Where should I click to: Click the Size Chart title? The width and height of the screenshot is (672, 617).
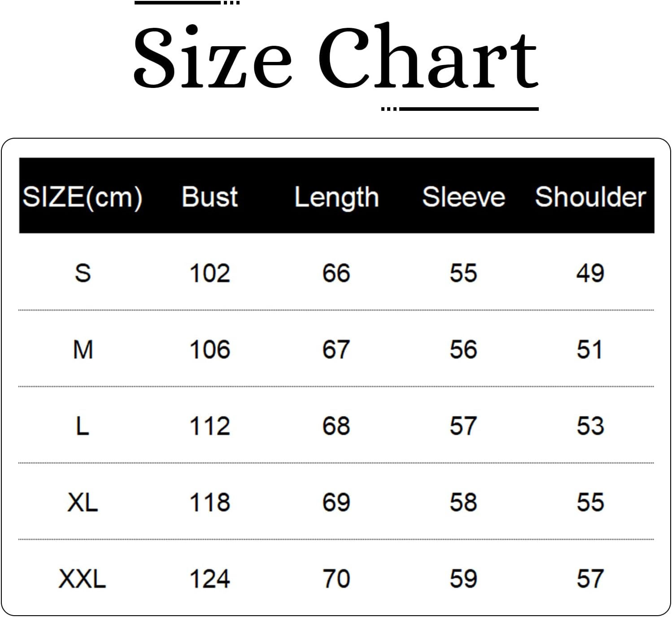(336, 57)
